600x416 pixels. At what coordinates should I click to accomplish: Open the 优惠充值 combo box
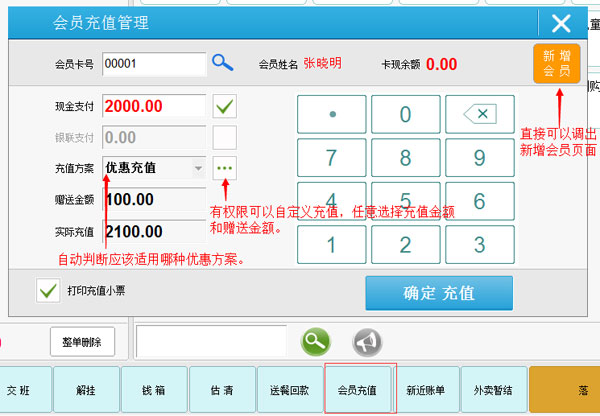click(x=148, y=168)
